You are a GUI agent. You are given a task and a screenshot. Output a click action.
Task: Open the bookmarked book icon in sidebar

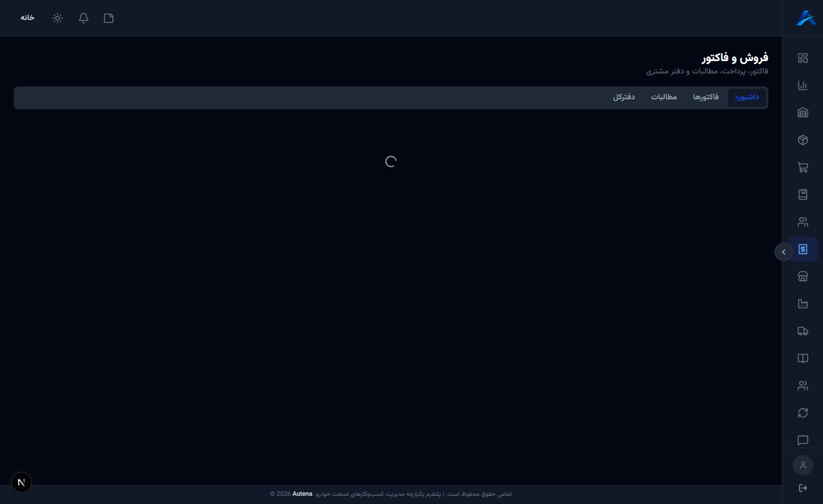tap(802, 194)
